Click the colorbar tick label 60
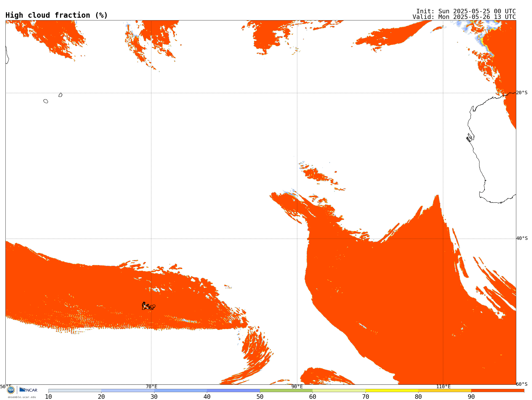 pyautogui.click(x=313, y=397)
